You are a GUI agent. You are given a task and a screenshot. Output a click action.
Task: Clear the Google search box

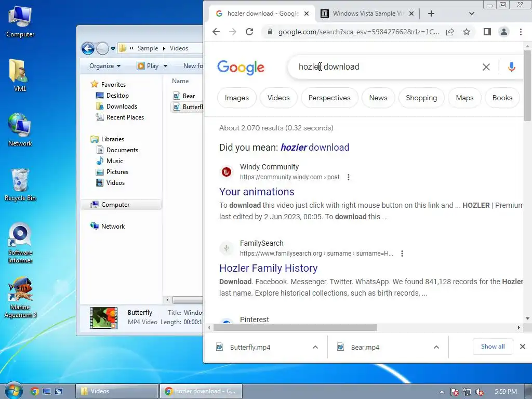[x=486, y=67]
